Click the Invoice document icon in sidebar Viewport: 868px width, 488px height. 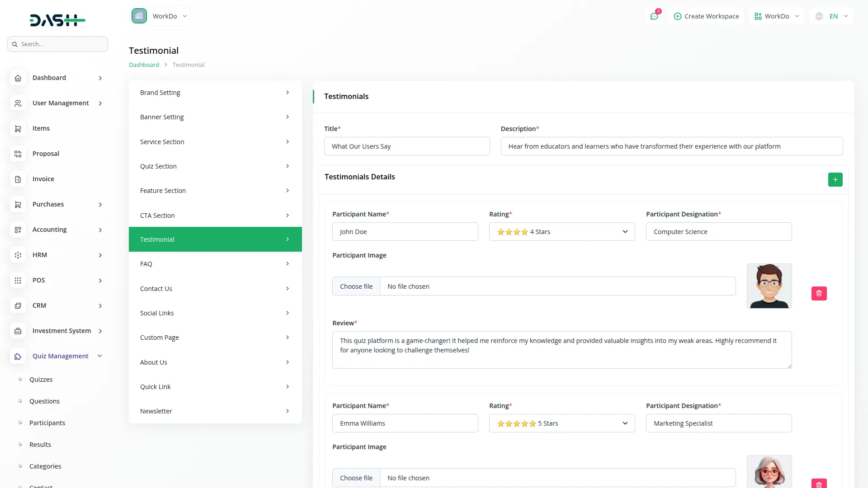click(18, 179)
